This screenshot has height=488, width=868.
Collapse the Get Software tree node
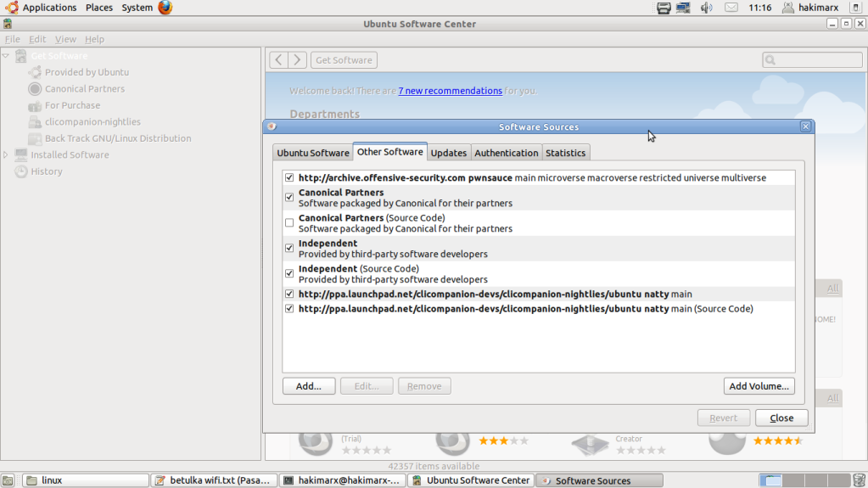tap(6, 55)
